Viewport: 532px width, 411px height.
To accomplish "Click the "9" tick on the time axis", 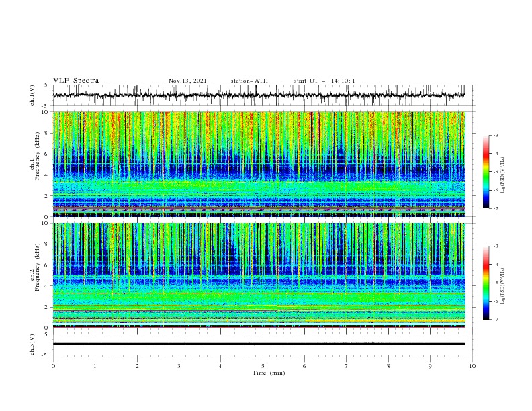I will (x=430, y=366).
